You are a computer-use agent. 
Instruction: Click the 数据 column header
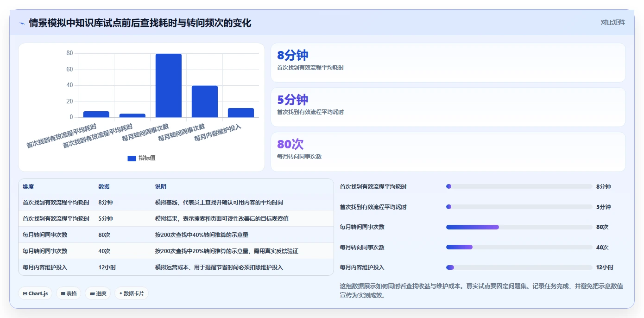click(x=104, y=187)
